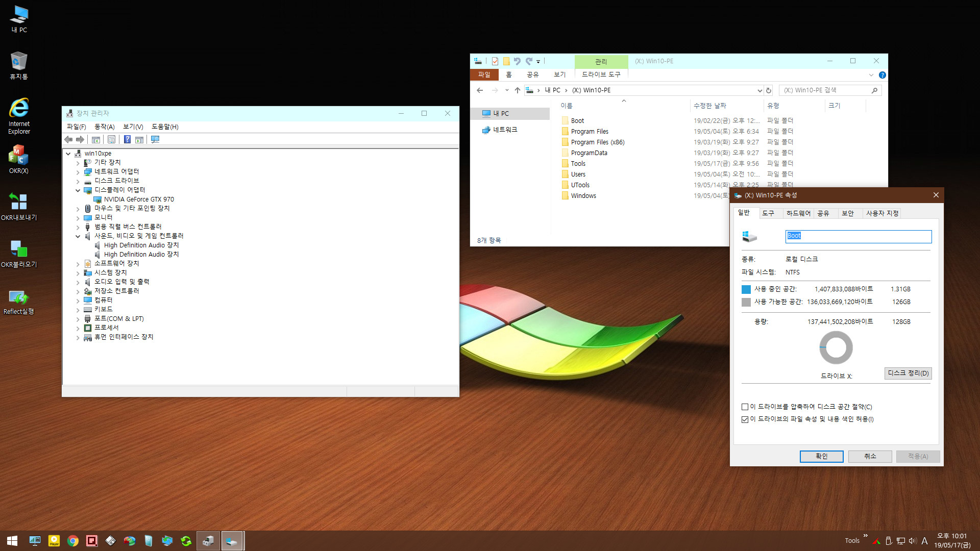Click 디스크 정리(D) button
980x551 pixels.
point(908,373)
